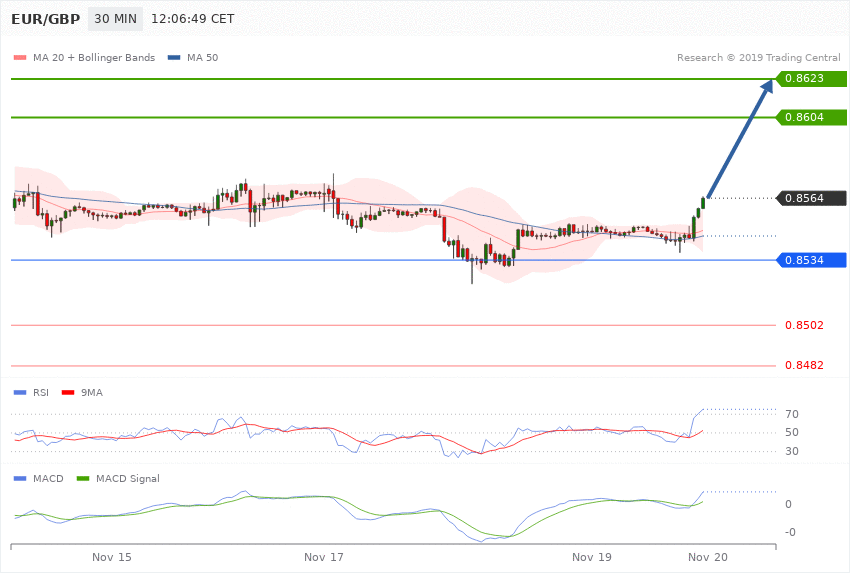
Task: Click the MACD legend label
Action: click(48, 478)
